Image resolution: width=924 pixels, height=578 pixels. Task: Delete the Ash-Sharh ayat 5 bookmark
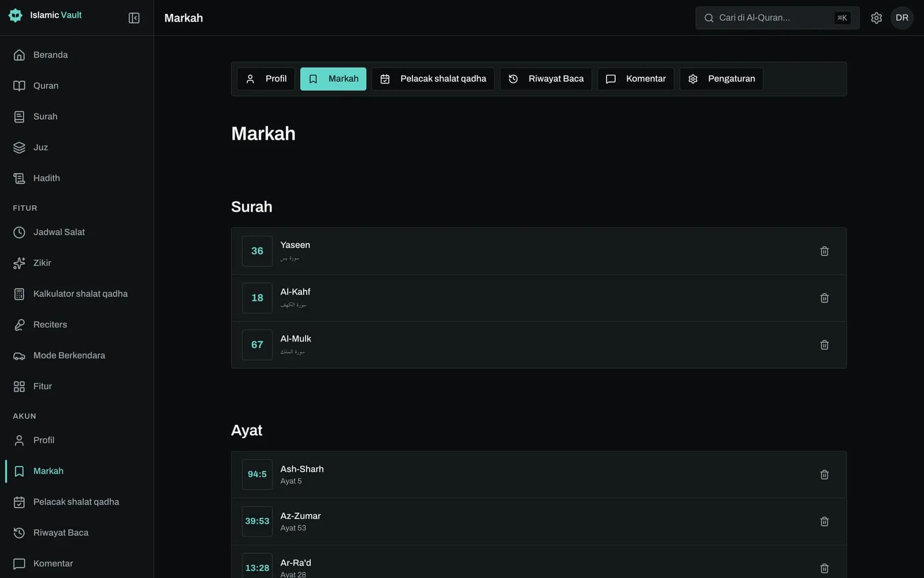[x=824, y=475]
